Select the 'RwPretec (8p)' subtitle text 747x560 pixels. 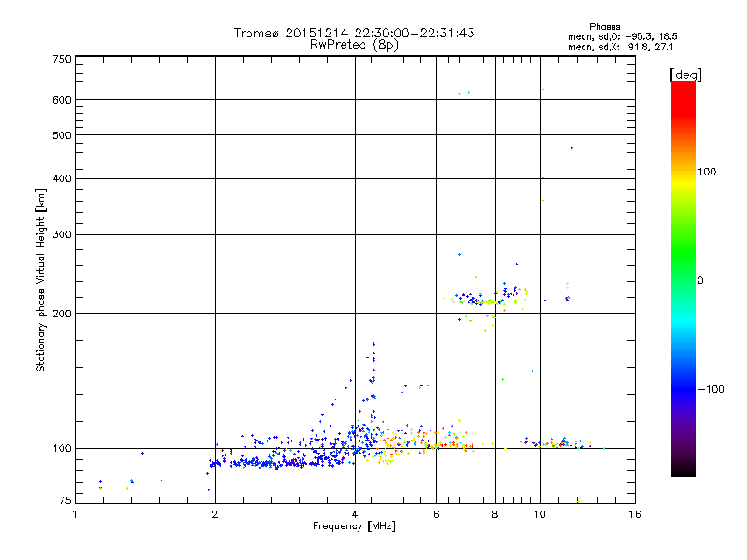[x=354, y=45]
